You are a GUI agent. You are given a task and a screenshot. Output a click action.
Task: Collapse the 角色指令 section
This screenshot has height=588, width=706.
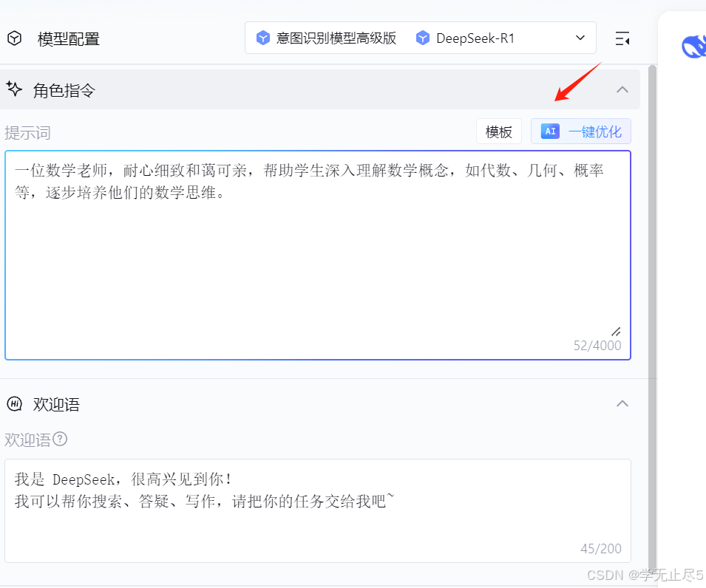(x=622, y=89)
